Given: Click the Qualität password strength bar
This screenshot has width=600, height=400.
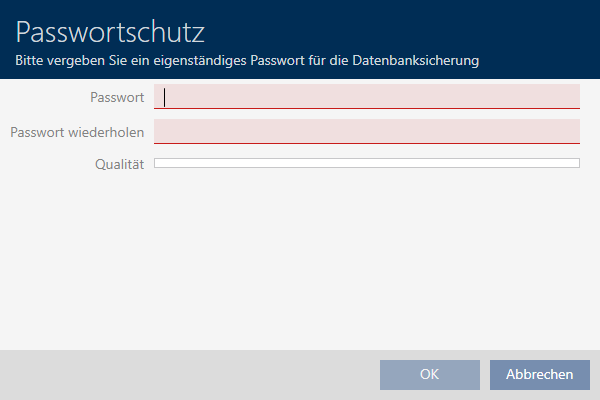Looking at the screenshot, I should [x=366, y=163].
